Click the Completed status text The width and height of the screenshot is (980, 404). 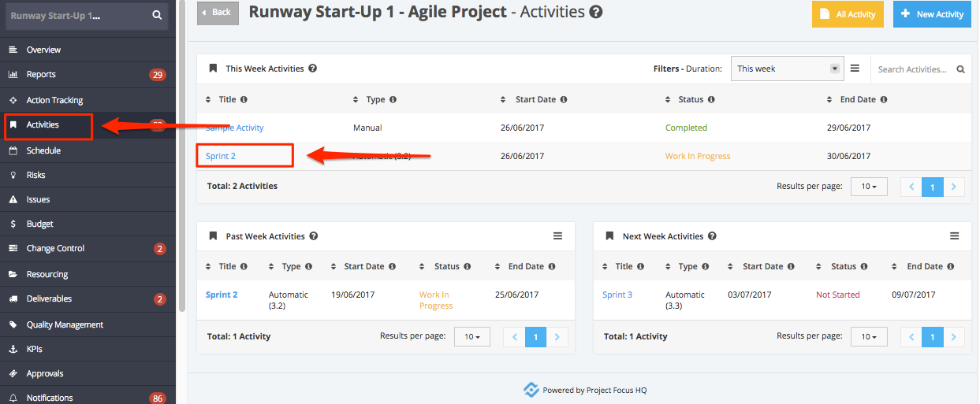coord(686,128)
